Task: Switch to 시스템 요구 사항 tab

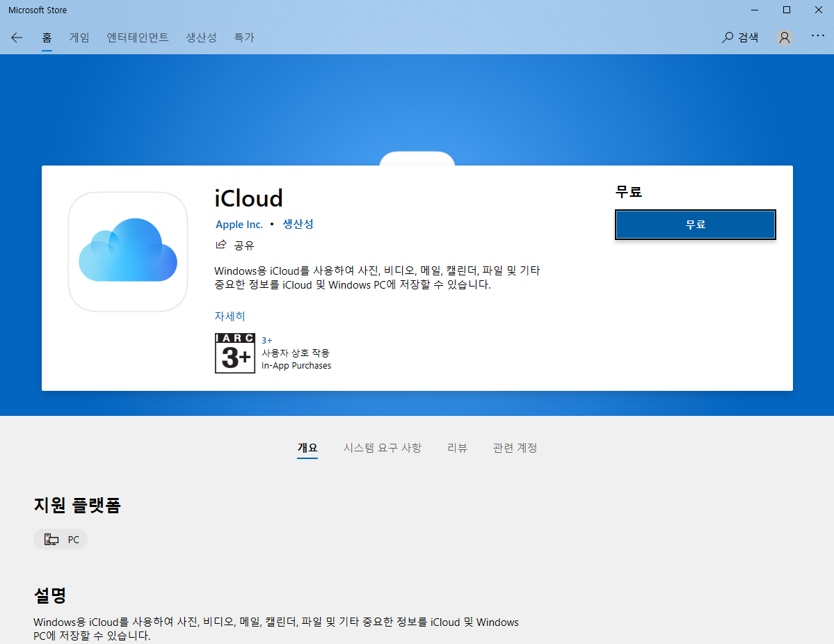Action: pyautogui.click(x=383, y=448)
